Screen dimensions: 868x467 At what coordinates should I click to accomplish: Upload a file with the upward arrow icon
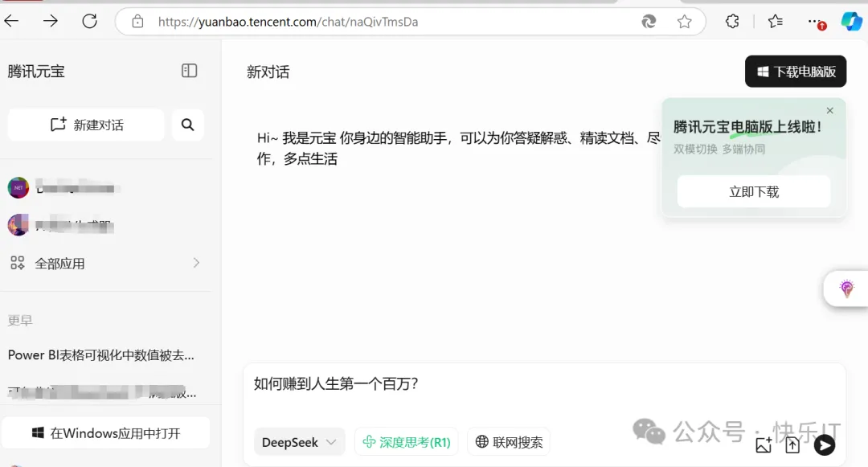point(792,444)
